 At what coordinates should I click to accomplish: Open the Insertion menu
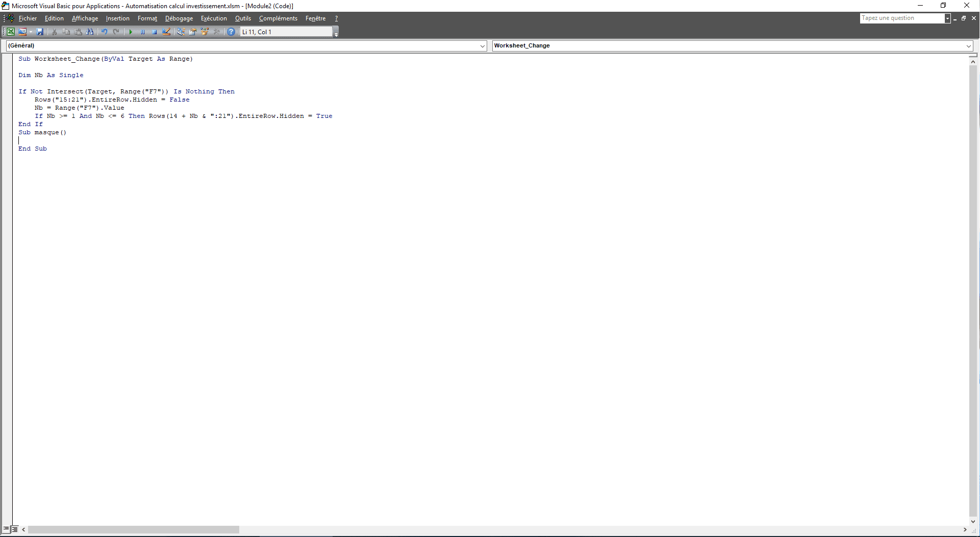[118, 18]
